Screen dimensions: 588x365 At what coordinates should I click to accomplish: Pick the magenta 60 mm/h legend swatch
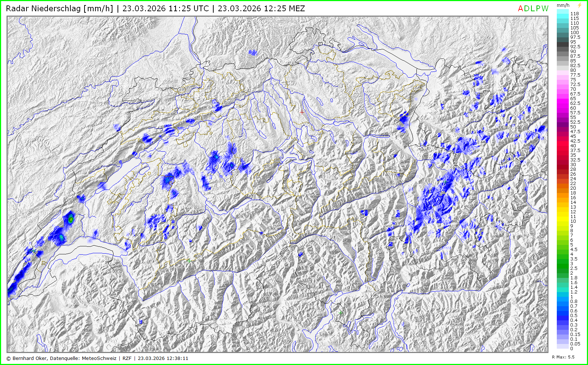coord(563,108)
